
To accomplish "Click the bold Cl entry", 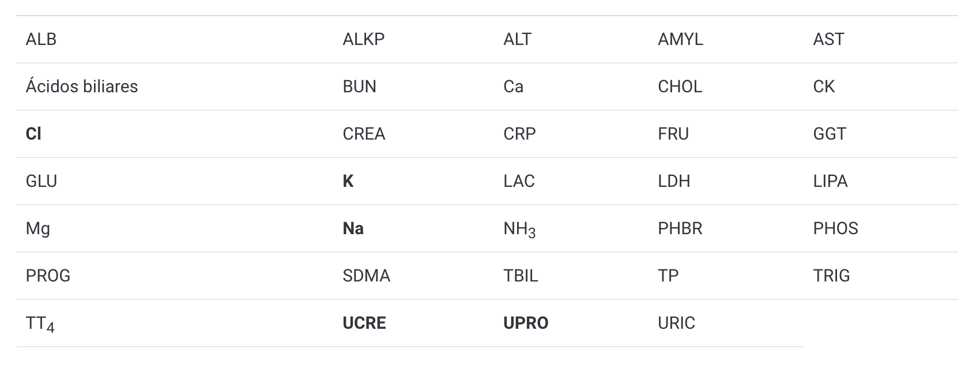I will pyautogui.click(x=33, y=134).
